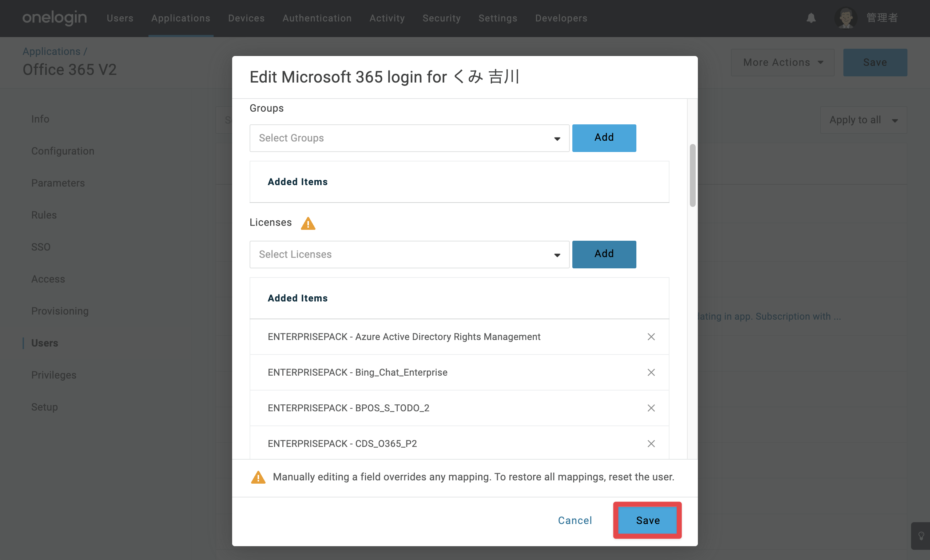This screenshot has width=930, height=560.
Task: Click the dialog vertical scrollbar
Action: point(693,175)
